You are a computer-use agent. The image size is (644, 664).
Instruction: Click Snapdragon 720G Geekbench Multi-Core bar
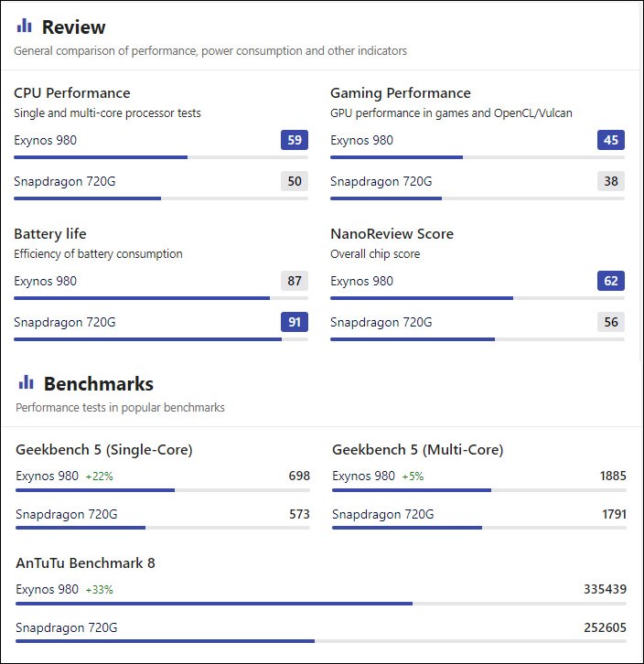point(479,528)
